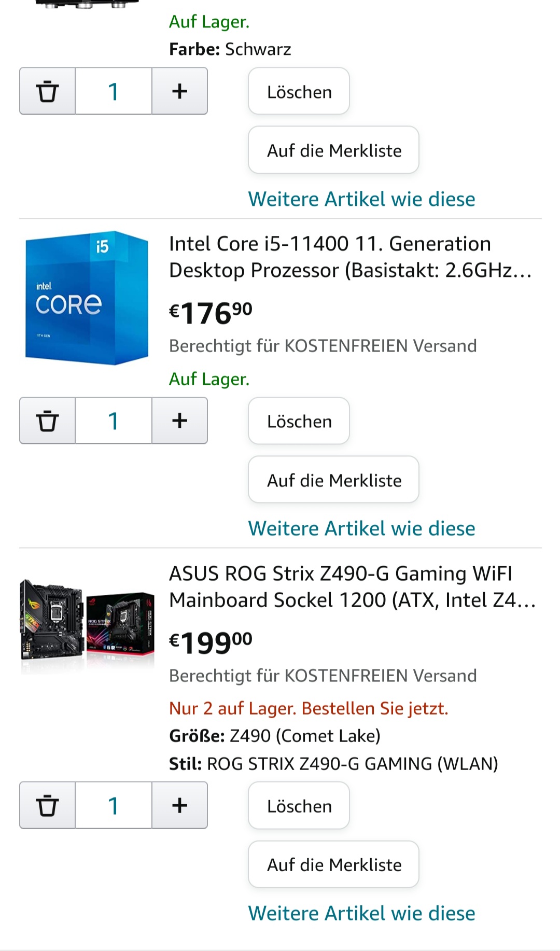560x951 pixels.
Task: Click Löschen for the black colored item
Action: point(299,92)
